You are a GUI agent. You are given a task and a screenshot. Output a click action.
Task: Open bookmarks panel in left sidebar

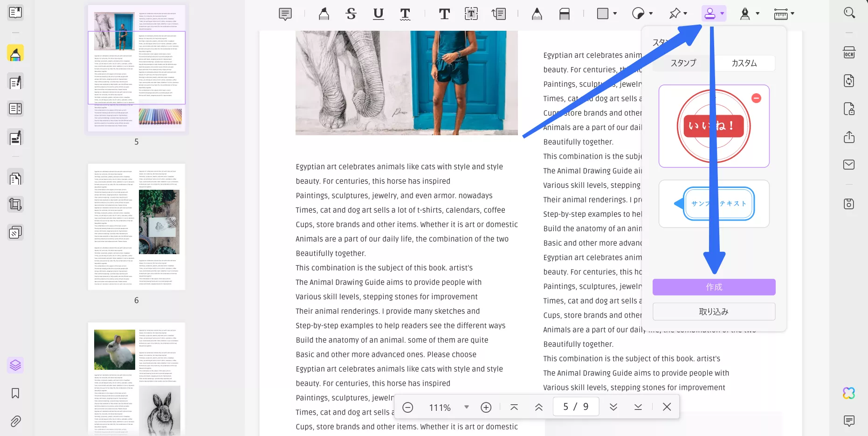(15, 393)
